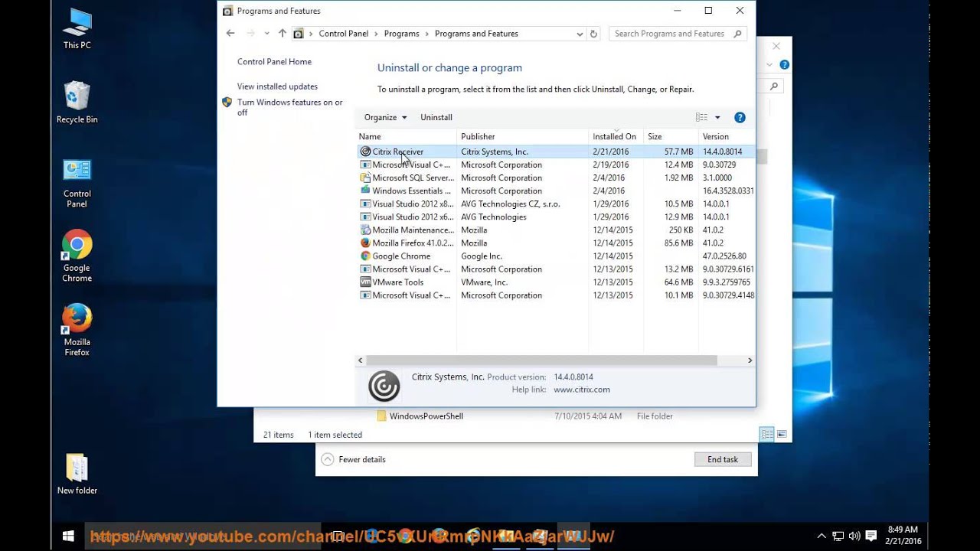Sort the list by Publisher column
The height and width of the screenshot is (551, 980).
pyautogui.click(x=523, y=136)
